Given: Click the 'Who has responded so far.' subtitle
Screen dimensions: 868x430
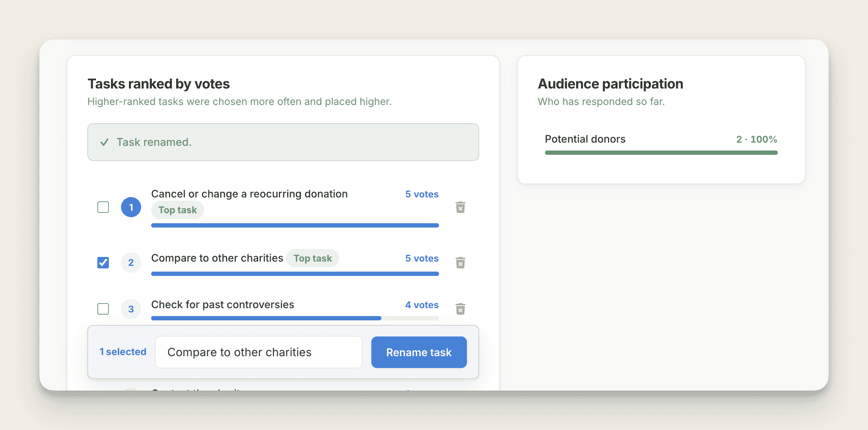Looking at the screenshot, I should (601, 102).
